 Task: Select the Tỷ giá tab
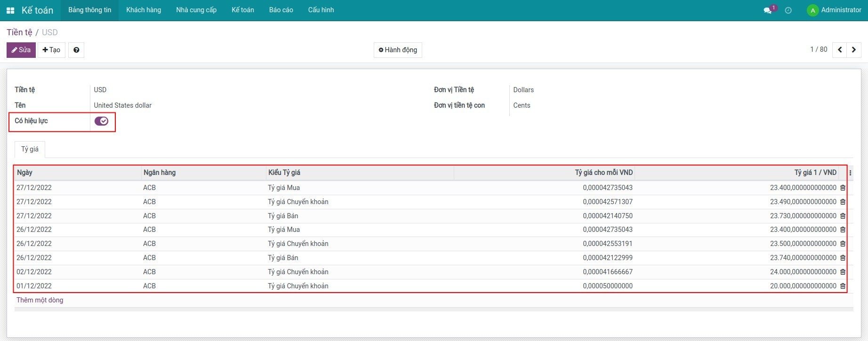(x=30, y=149)
